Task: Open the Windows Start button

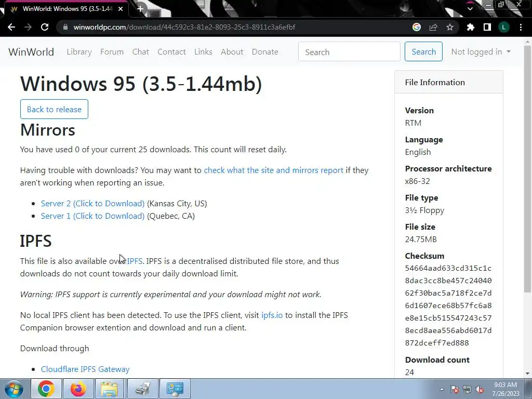Action: [14, 389]
